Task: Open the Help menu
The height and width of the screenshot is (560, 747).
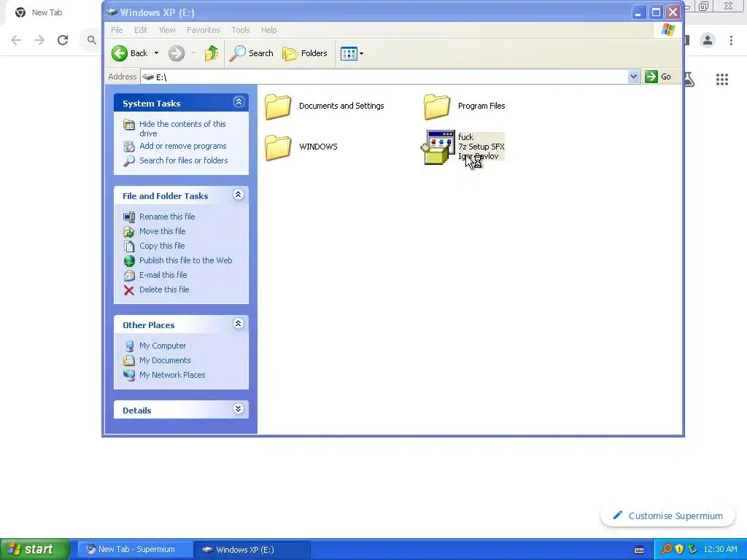Action: [x=268, y=30]
